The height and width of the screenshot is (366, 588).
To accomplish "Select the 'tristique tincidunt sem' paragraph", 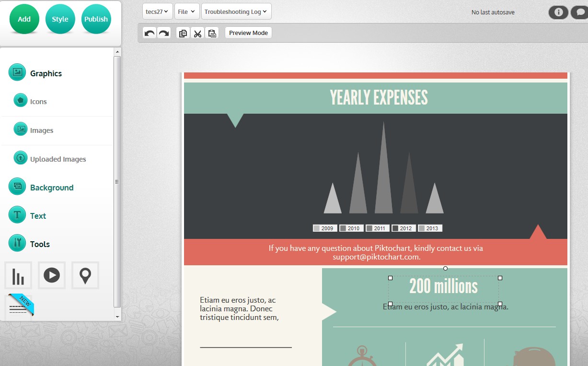I will (x=239, y=308).
